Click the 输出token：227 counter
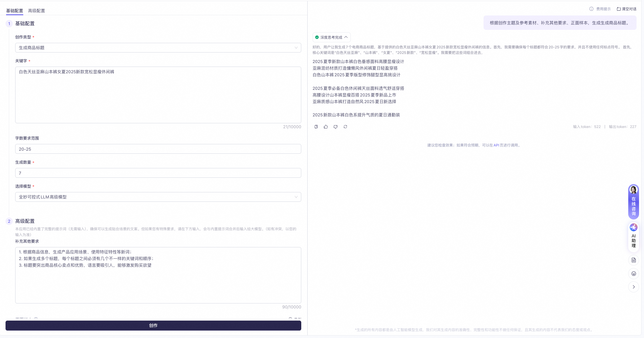The width and height of the screenshot is (644, 338). (622, 127)
